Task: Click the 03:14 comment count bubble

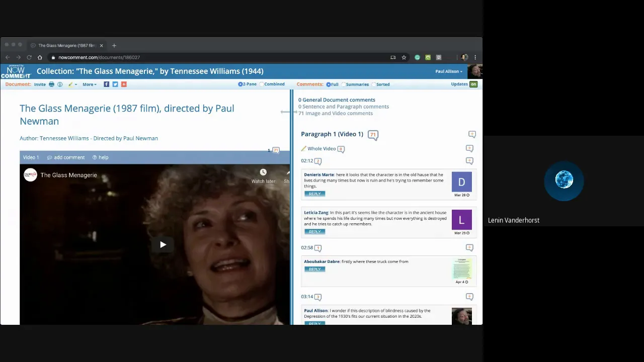Action: point(318,297)
